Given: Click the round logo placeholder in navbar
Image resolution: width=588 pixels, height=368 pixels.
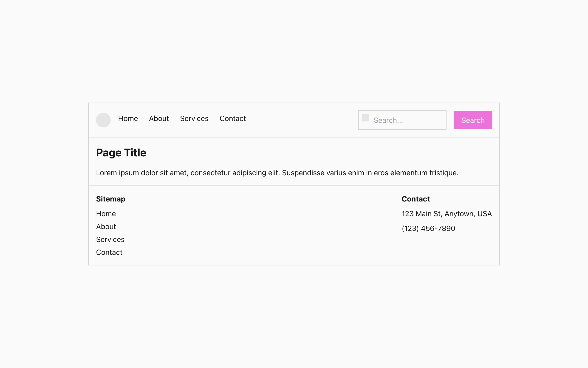Looking at the screenshot, I should click(x=103, y=120).
